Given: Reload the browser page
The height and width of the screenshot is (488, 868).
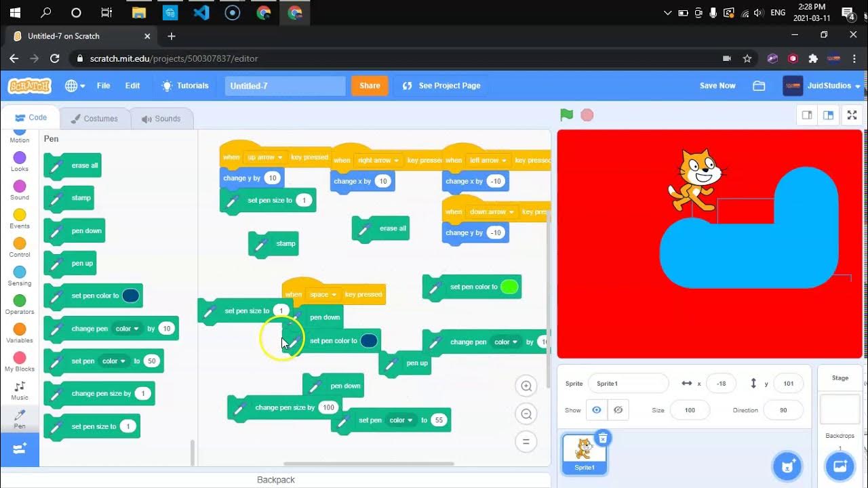Looking at the screenshot, I should click(x=55, y=58).
